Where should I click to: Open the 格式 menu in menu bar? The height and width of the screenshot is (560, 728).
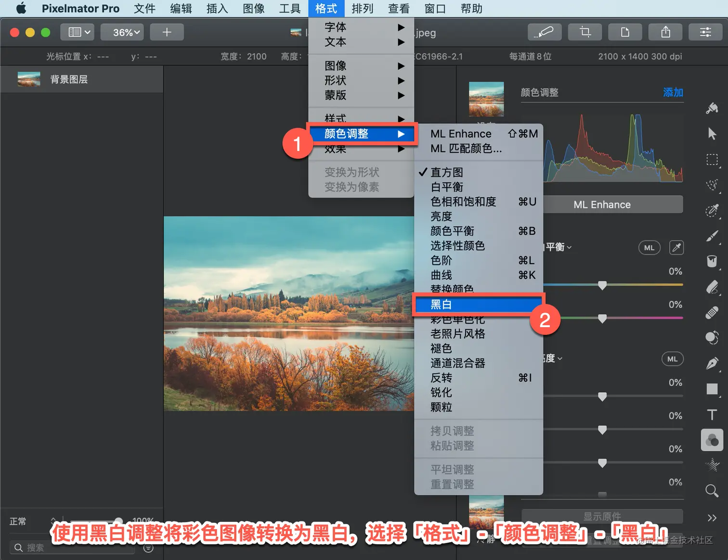click(x=326, y=8)
